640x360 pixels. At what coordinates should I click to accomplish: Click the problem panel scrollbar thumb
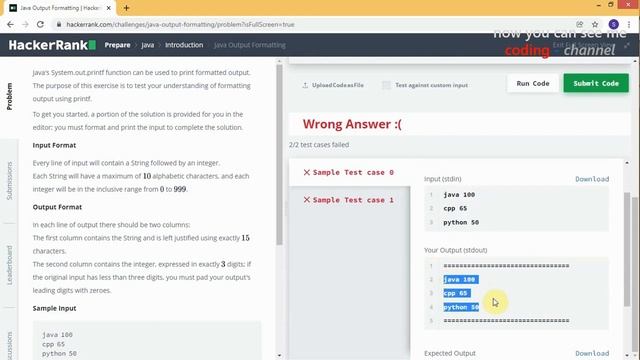click(279, 155)
